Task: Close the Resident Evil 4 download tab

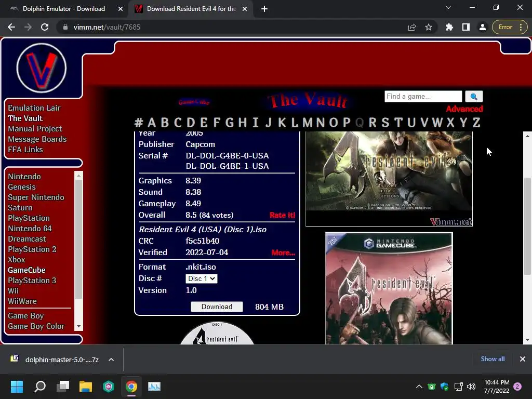Action: click(x=245, y=9)
